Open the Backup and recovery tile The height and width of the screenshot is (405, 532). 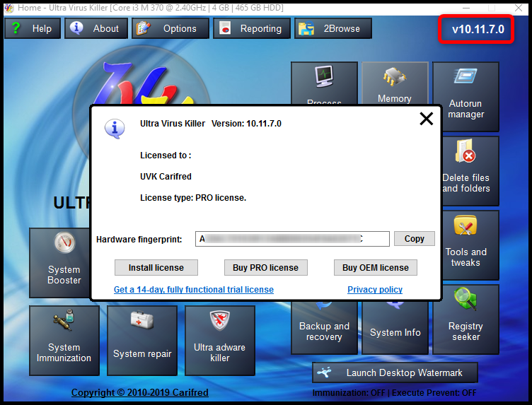click(324, 327)
